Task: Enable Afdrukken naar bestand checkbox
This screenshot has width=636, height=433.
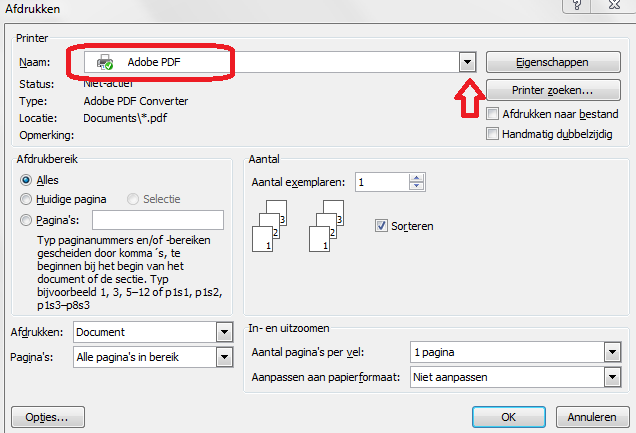Action: click(492, 114)
